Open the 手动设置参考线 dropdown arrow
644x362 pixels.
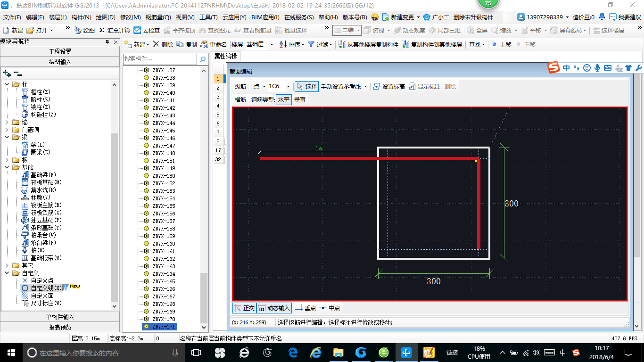[365, 87]
